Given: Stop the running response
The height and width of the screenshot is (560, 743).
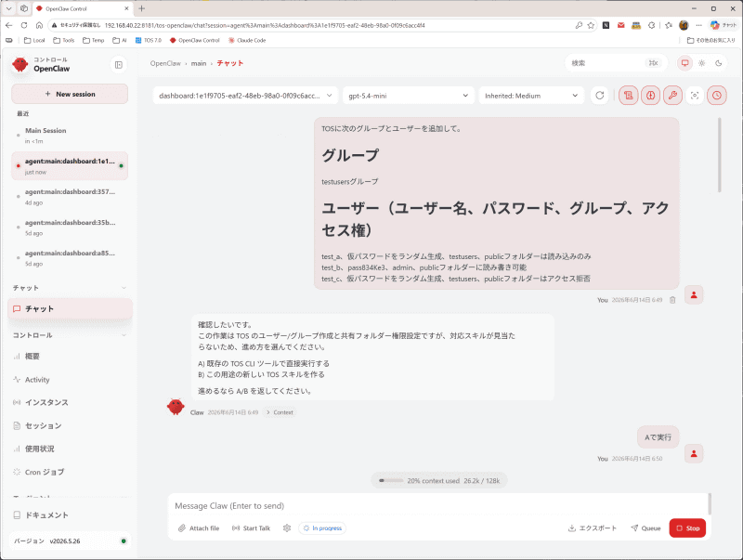Looking at the screenshot, I should coord(687,527).
